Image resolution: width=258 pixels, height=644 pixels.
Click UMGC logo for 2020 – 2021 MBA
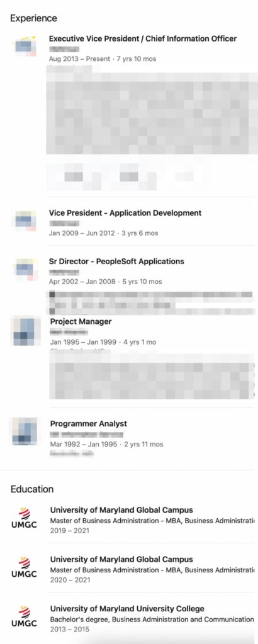pyautogui.click(x=24, y=568)
